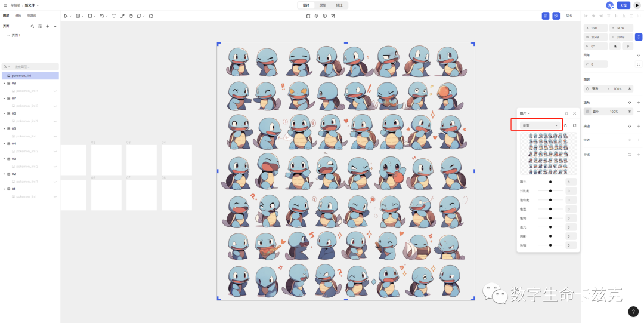Screen dimensions: 644x323
Task: Collapse the pages section chevron
Action: 55,26
